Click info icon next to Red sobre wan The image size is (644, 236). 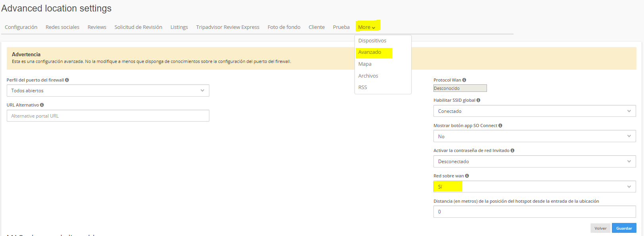(467, 176)
